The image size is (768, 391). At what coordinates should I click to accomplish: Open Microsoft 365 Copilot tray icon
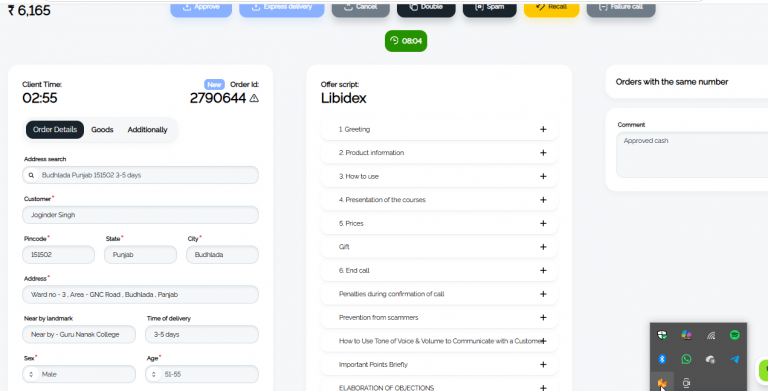tap(686, 335)
